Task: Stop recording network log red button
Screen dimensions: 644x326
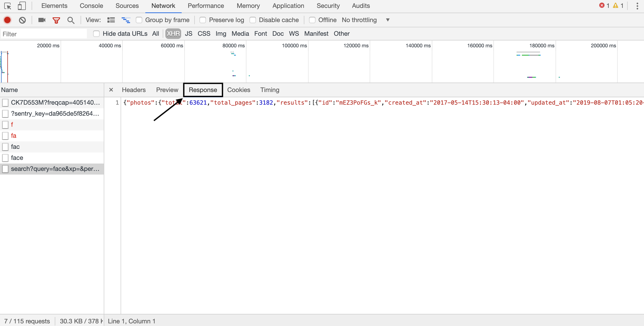Action: pyautogui.click(x=7, y=20)
